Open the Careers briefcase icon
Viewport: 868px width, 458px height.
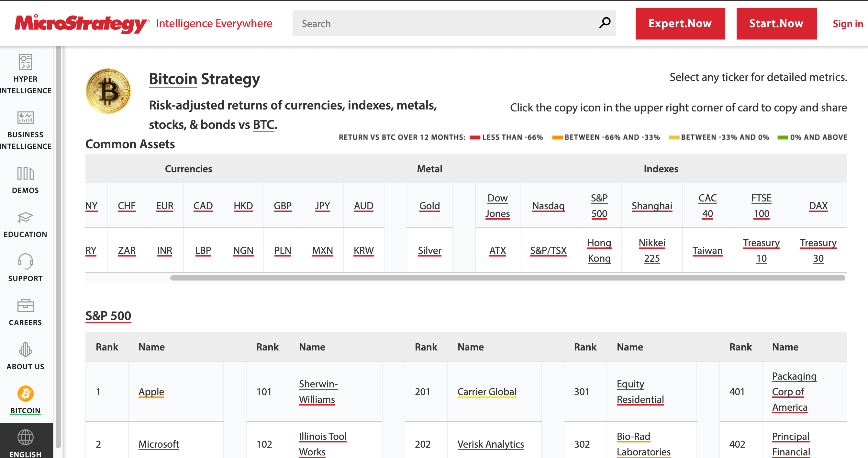(25, 305)
